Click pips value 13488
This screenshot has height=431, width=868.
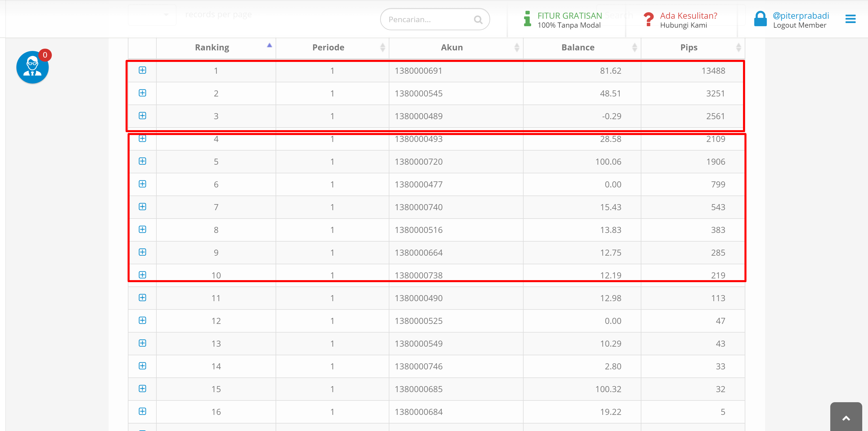point(713,71)
